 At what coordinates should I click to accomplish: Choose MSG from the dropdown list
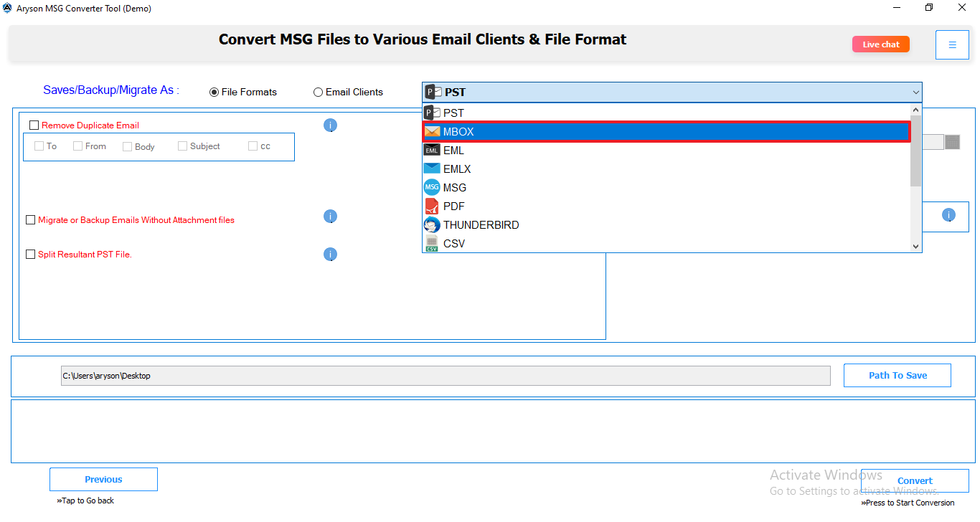[x=666, y=188]
